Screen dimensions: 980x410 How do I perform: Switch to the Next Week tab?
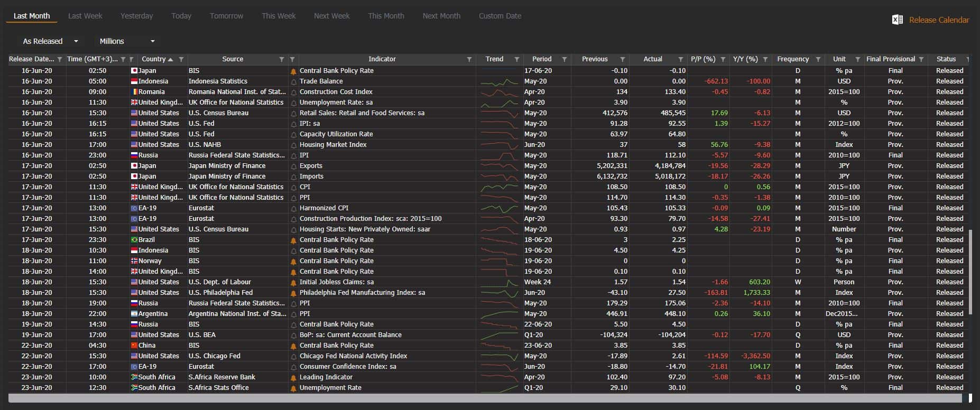tap(332, 16)
